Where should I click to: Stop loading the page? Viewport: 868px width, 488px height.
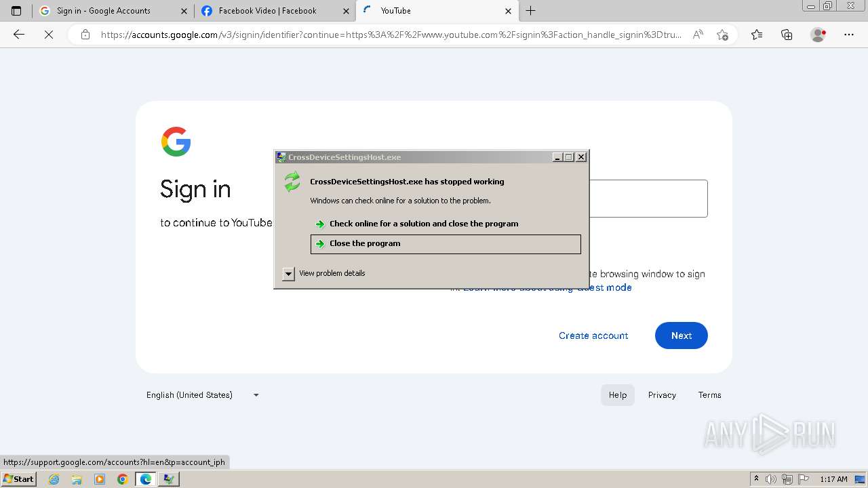[49, 35]
